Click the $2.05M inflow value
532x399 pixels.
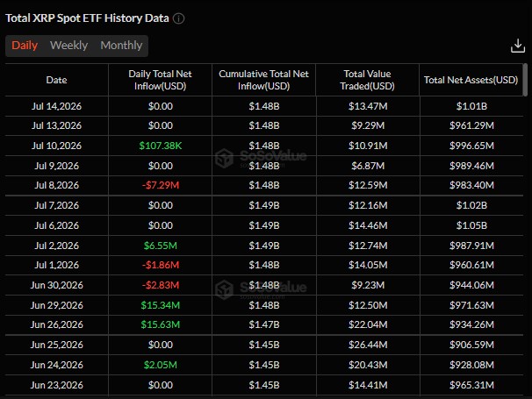coord(160,365)
